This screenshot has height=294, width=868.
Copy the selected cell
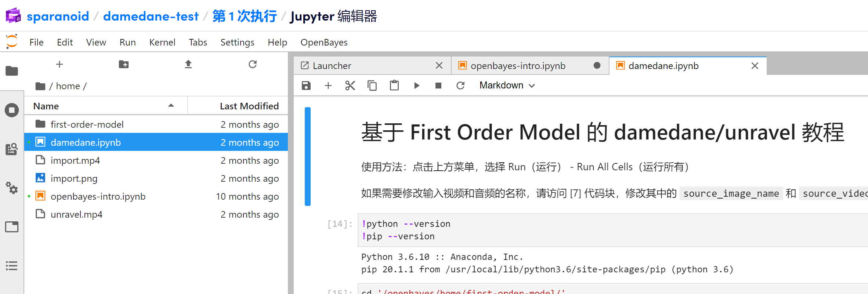(x=372, y=86)
